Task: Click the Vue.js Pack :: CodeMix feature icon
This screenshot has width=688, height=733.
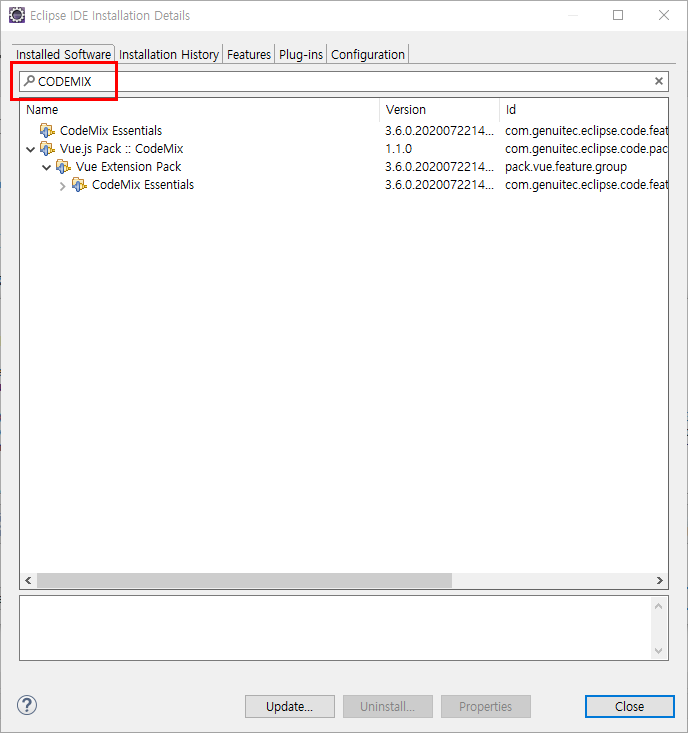Action: (47, 149)
